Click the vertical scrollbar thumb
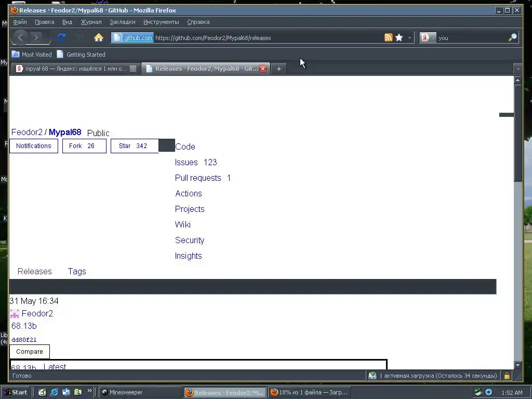Viewport: 532px width, 399px height. coord(518,133)
